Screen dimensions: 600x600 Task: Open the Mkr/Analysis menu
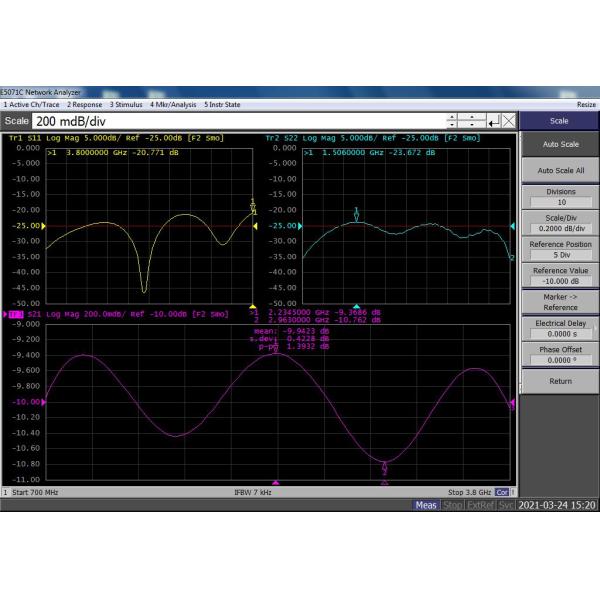click(x=172, y=104)
